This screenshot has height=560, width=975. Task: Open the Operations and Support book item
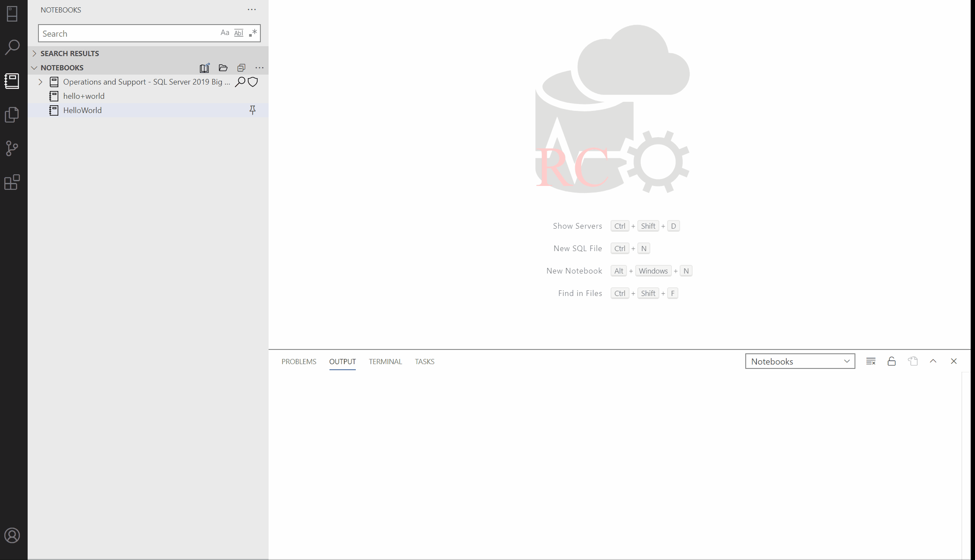(146, 82)
